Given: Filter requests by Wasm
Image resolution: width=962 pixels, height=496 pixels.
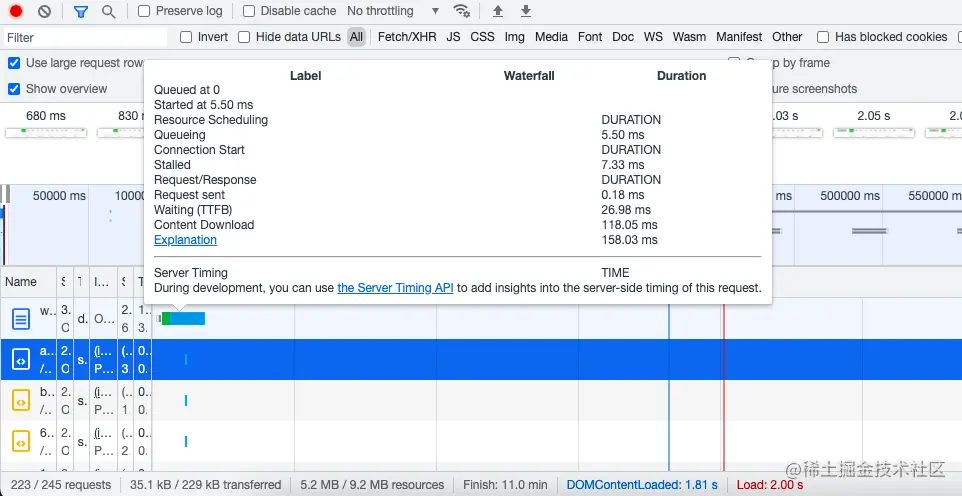Looking at the screenshot, I should click(x=689, y=37).
